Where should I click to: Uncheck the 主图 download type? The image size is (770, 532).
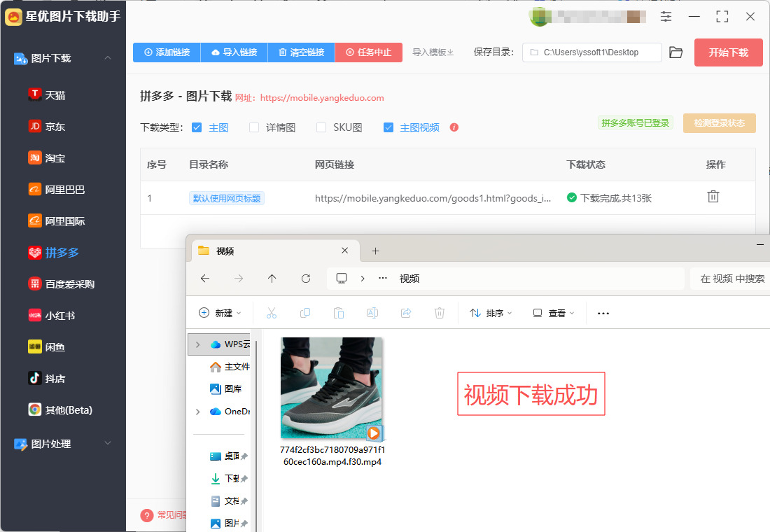[197, 127]
